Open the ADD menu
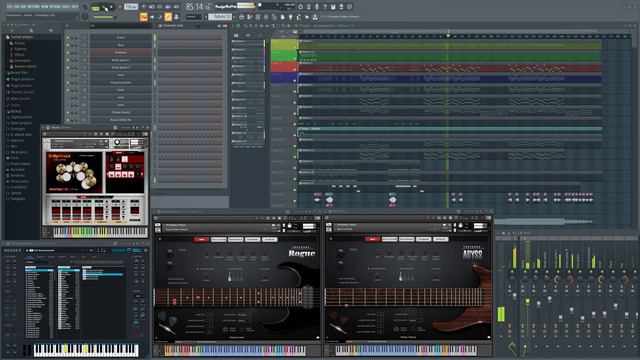This screenshot has height=360, width=640. click(x=24, y=7)
